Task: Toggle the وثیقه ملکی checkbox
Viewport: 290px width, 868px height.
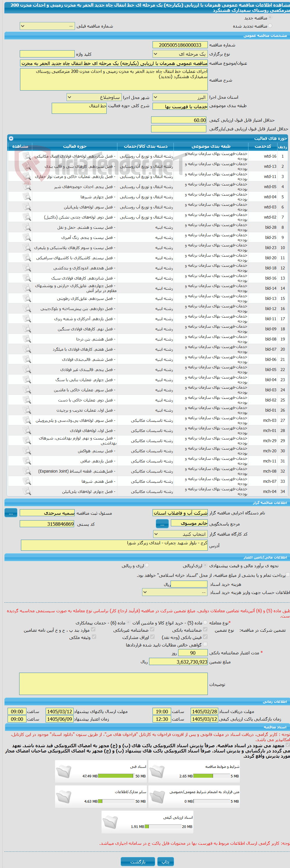Action: tap(94, 637)
